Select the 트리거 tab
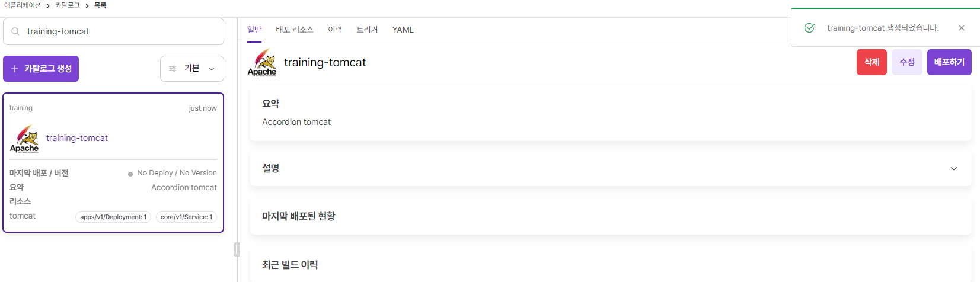This screenshot has width=980, height=282. pyautogui.click(x=367, y=30)
